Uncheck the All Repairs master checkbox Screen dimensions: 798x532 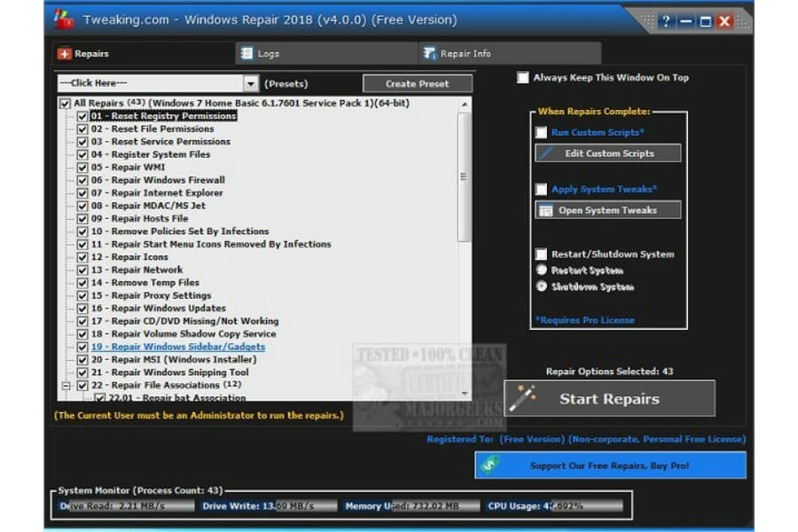click(65, 102)
